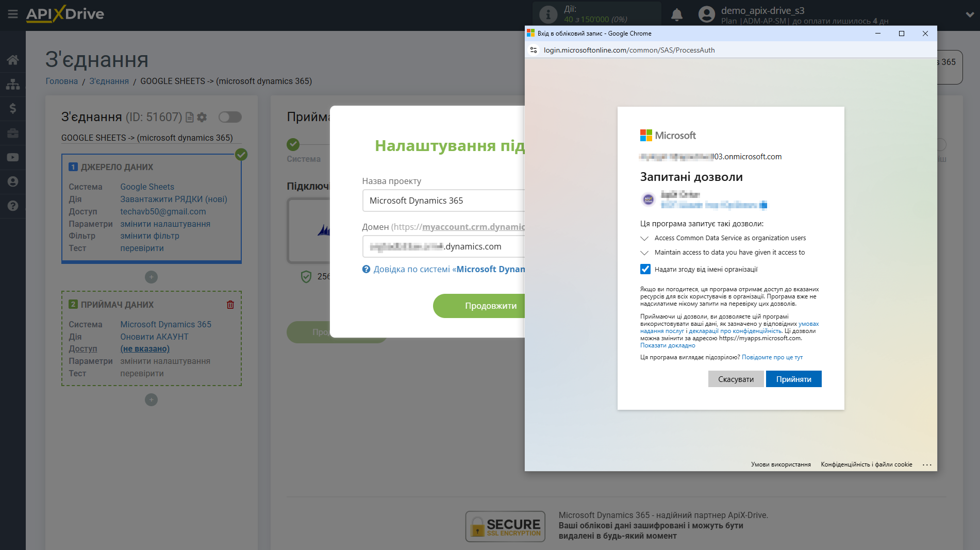
Task: Open Оновити АКАУНТ action link
Action: [x=154, y=337]
